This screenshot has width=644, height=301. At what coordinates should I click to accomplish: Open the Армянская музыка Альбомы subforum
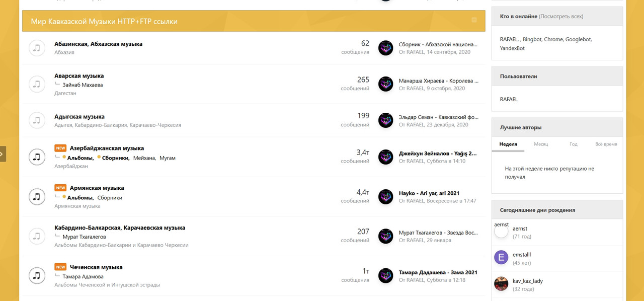(x=80, y=198)
